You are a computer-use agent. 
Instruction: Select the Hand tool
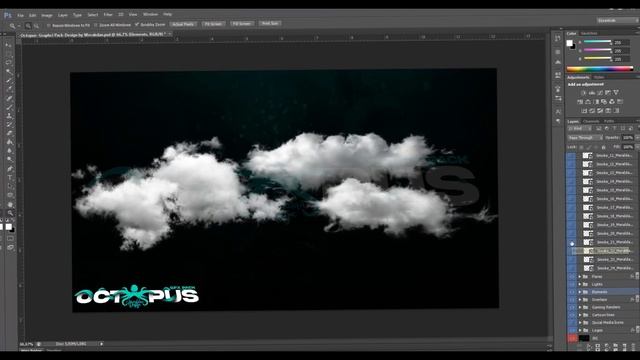pyautogui.click(x=10, y=204)
